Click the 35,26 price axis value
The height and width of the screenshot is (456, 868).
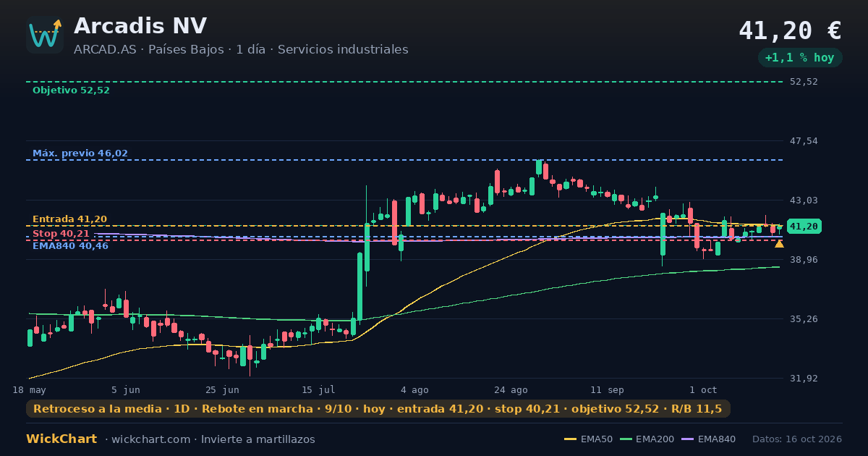(804, 319)
